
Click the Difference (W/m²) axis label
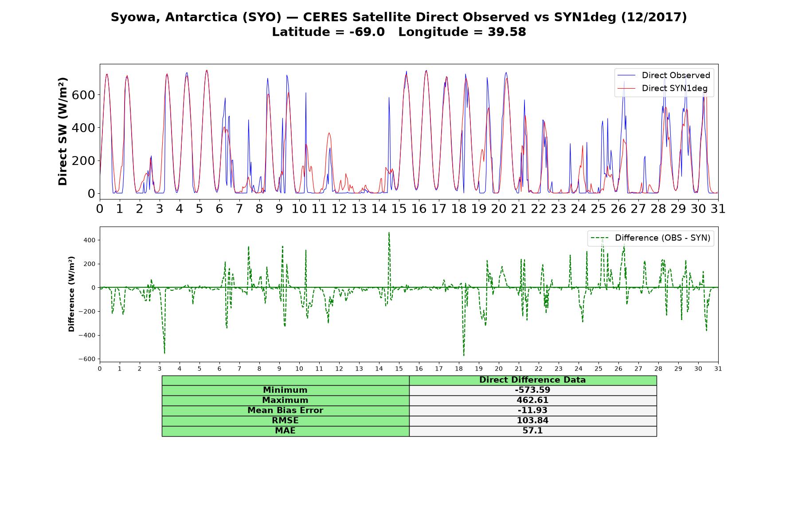(71, 294)
